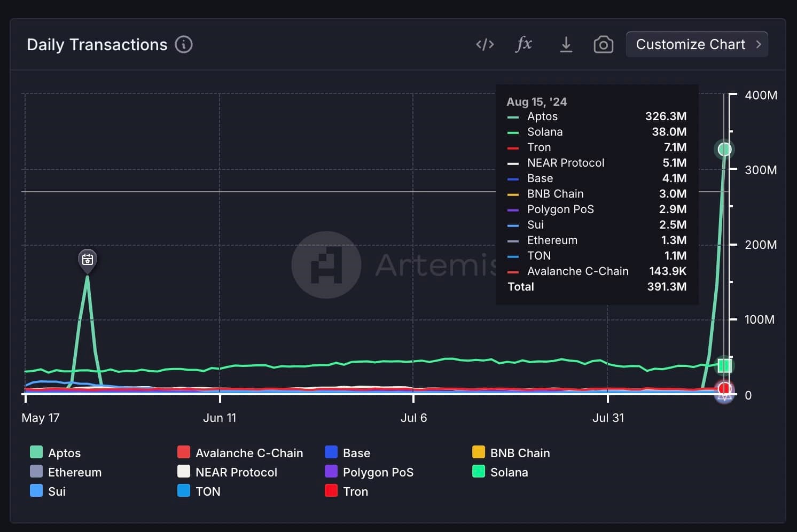Screen dimensions: 797x532
Task: Toggle NEAR Protocol legend entry
Action: [227, 472]
